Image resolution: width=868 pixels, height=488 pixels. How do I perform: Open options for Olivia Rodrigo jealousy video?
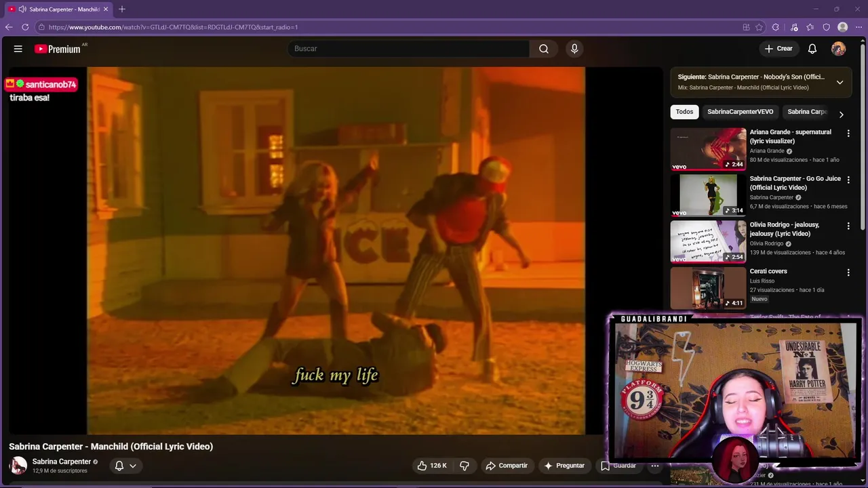(848, 226)
